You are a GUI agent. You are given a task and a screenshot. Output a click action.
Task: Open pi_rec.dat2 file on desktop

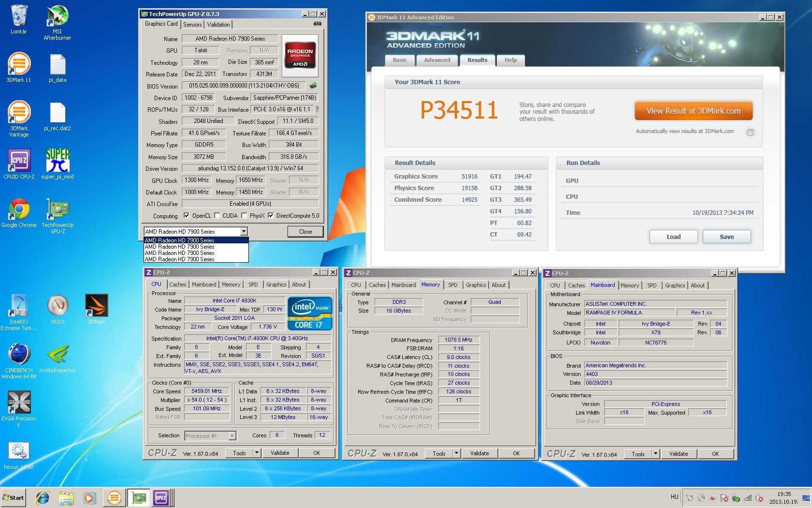pos(58,116)
